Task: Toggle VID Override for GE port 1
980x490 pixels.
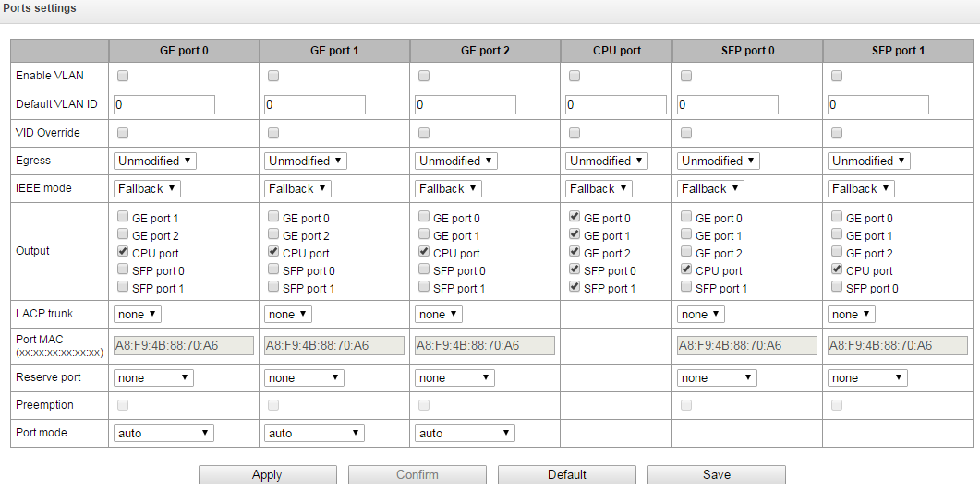Action: [273, 133]
